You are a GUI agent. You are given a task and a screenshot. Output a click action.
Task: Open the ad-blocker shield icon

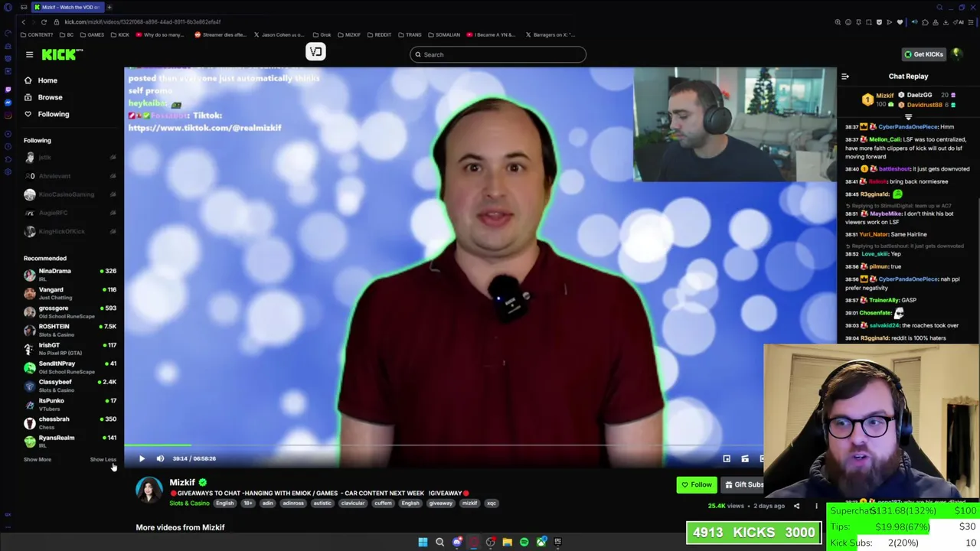coord(880,21)
